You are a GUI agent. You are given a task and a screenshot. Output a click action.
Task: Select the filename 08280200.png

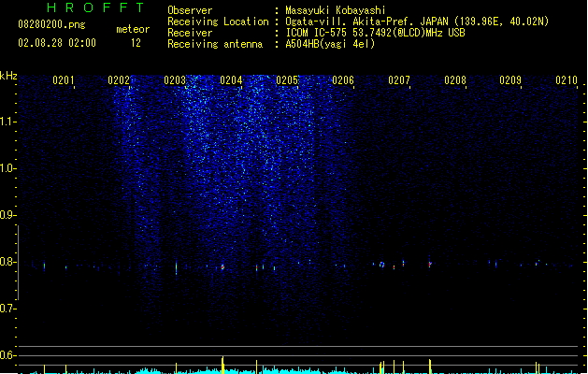pos(51,24)
